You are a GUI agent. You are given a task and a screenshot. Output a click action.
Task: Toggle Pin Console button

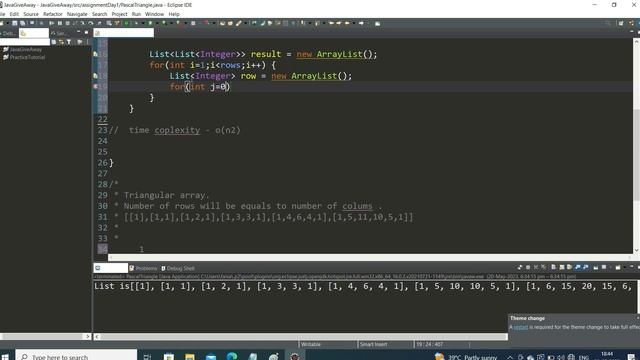pyautogui.click(x=596, y=267)
